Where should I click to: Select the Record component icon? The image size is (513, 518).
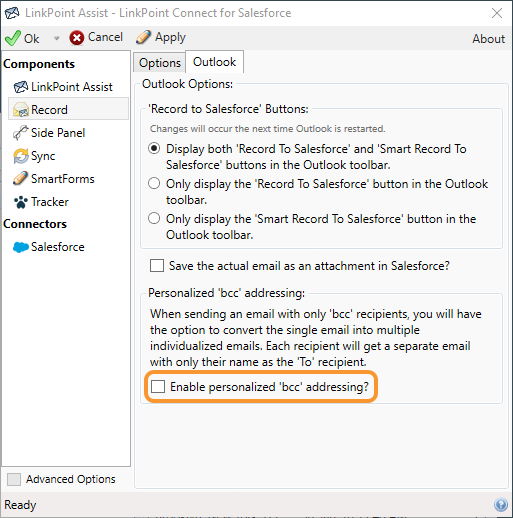coord(21,110)
